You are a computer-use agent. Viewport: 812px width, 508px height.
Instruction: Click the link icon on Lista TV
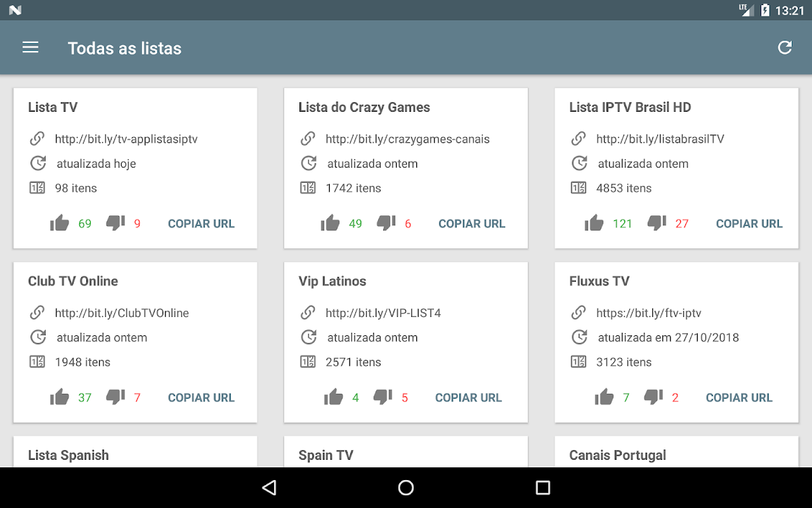(x=37, y=138)
